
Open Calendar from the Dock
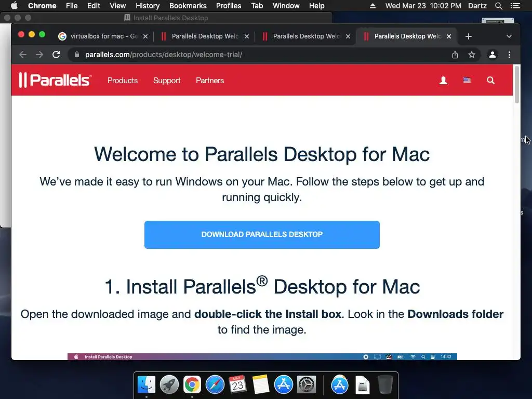237,385
